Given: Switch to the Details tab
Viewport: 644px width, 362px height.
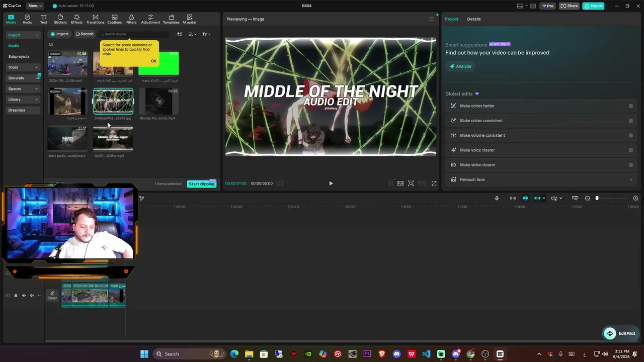Looking at the screenshot, I should 474,19.
